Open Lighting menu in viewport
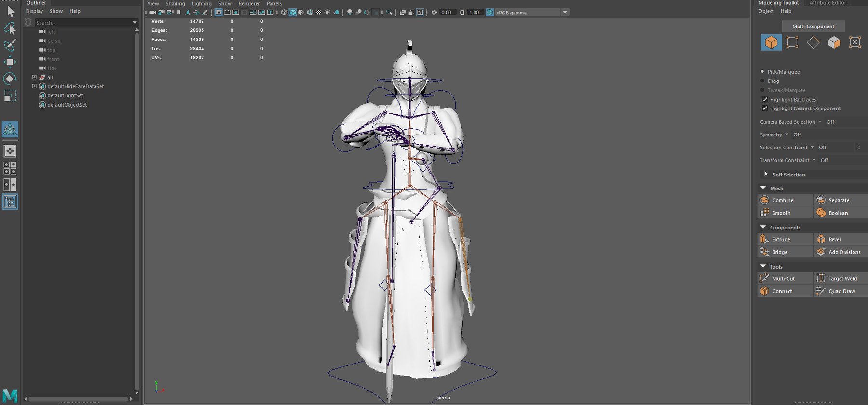Screen dimensions: 868x405 [202, 3]
